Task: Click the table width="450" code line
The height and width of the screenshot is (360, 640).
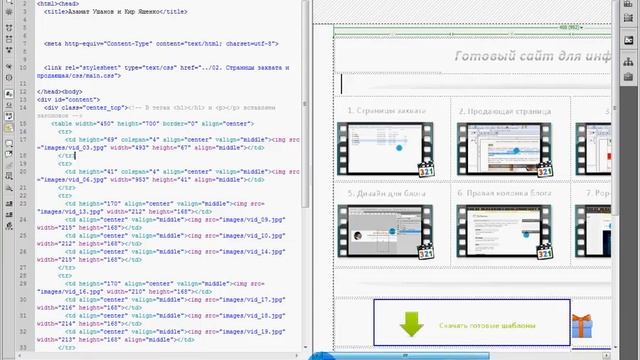Action: click(153, 124)
